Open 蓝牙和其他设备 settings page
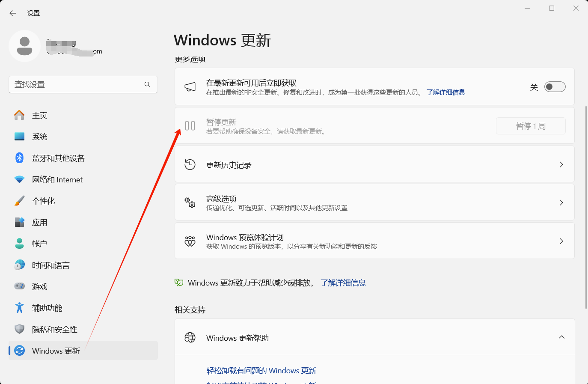The width and height of the screenshot is (588, 384). [x=83, y=158]
